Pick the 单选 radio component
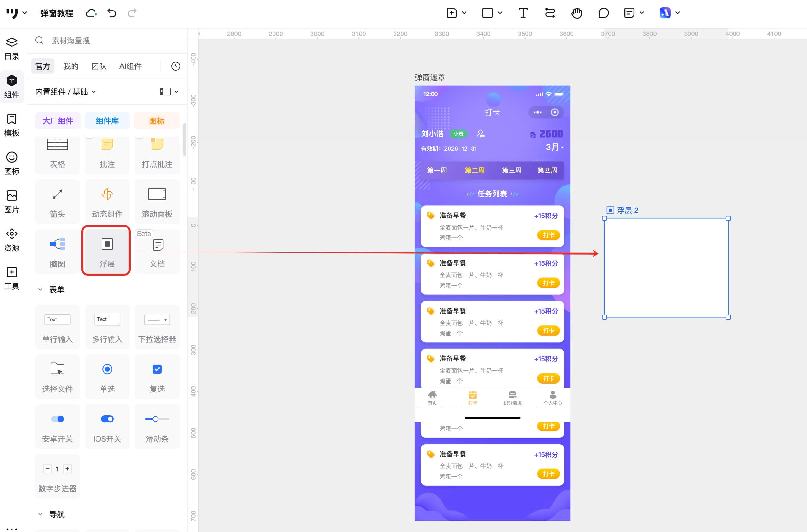This screenshot has width=807, height=532. [107, 376]
